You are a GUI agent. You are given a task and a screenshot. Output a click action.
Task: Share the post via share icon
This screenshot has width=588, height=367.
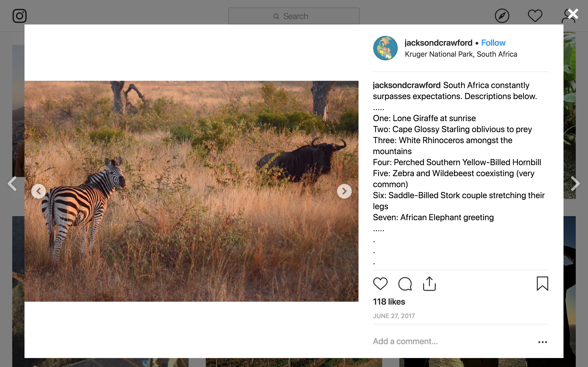tap(429, 283)
